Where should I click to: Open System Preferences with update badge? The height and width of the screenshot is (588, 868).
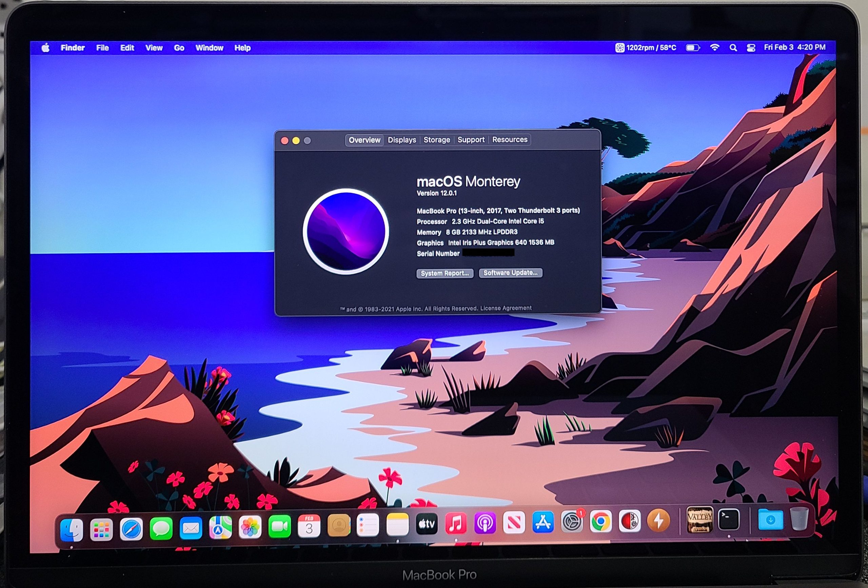[x=572, y=521]
